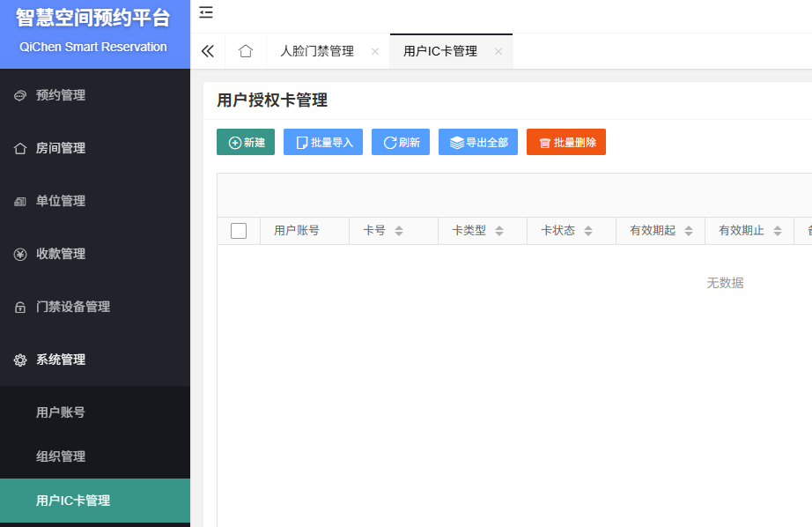Viewport: 812px width, 527px height.
Task: Switch to the 人脸门禁管理 tab
Action: point(317,51)
